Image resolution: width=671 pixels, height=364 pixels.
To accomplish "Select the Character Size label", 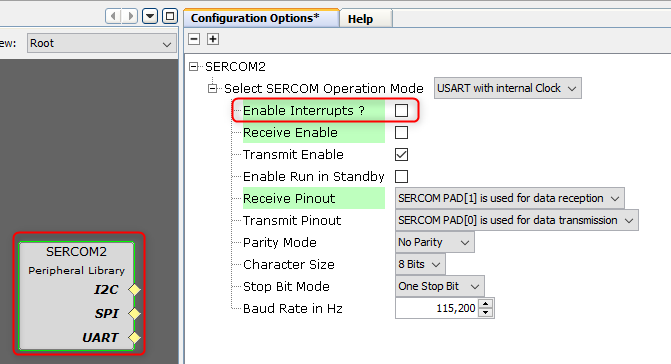I will point(289,265).
